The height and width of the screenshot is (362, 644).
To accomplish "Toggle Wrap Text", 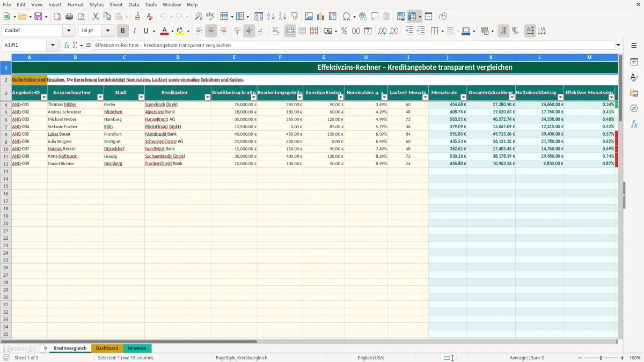I will [x=276, y=31].
